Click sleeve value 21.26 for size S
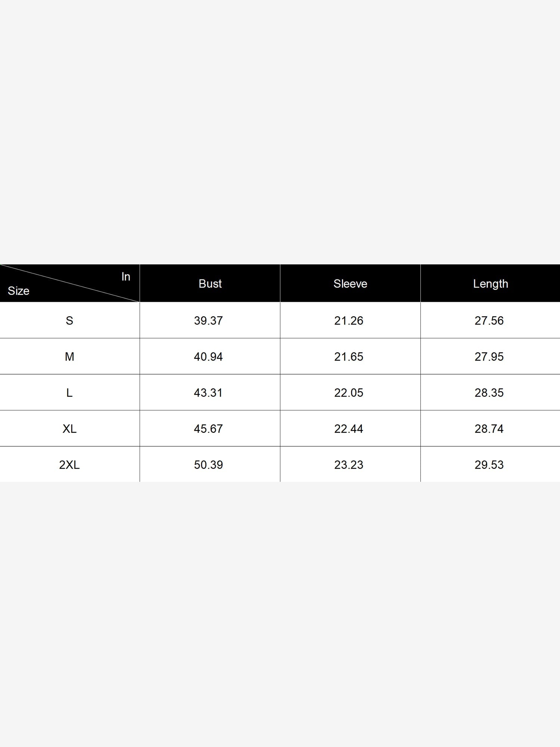Viewport: 560px width, 747px height. click(349, 320)
